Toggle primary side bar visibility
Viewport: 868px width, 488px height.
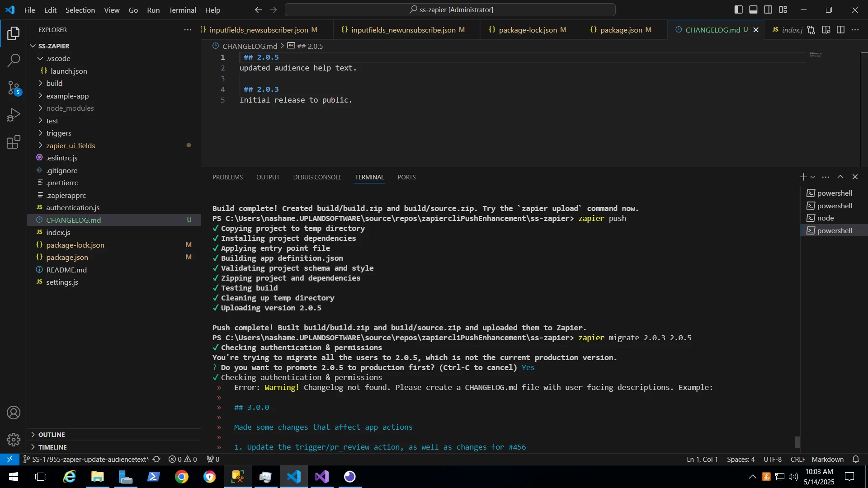tap(739, 9)
